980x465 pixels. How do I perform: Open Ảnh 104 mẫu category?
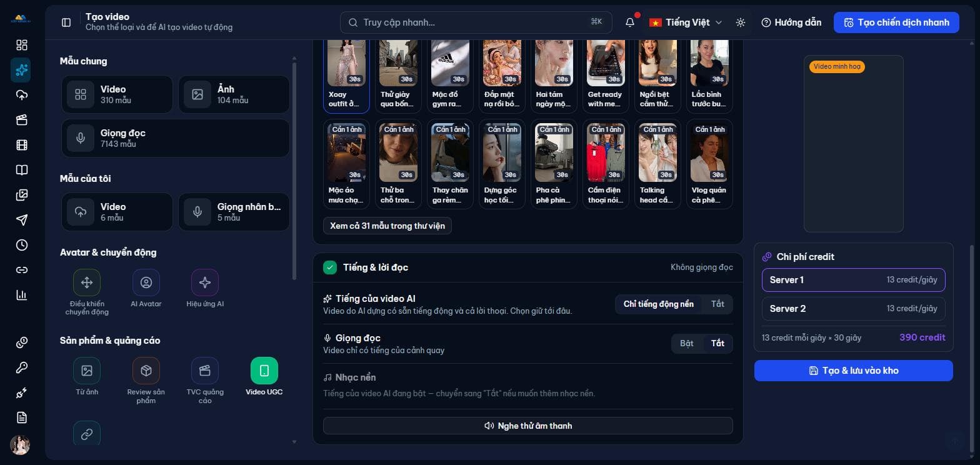[x=234, y=94]
